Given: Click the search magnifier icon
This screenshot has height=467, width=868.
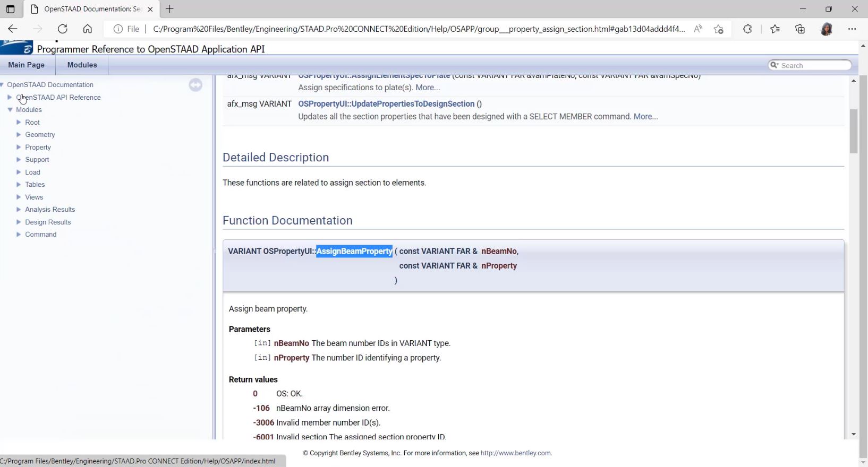Looking at the screenshot, I should (x=775, y=65).
